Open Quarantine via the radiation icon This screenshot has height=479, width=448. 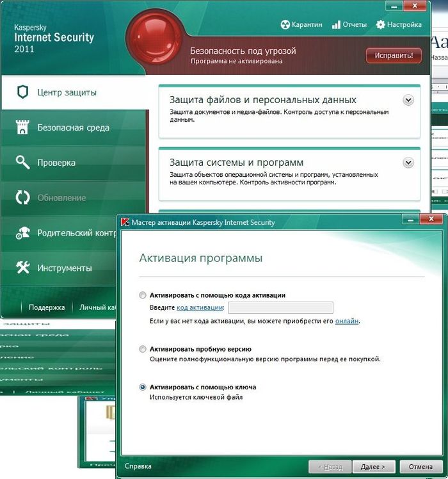(285, 25)
